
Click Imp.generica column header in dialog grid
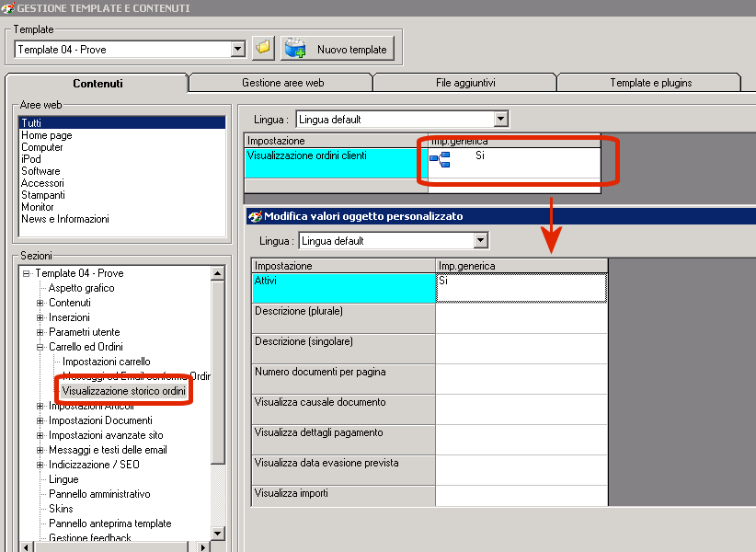(x=521, y=266)
